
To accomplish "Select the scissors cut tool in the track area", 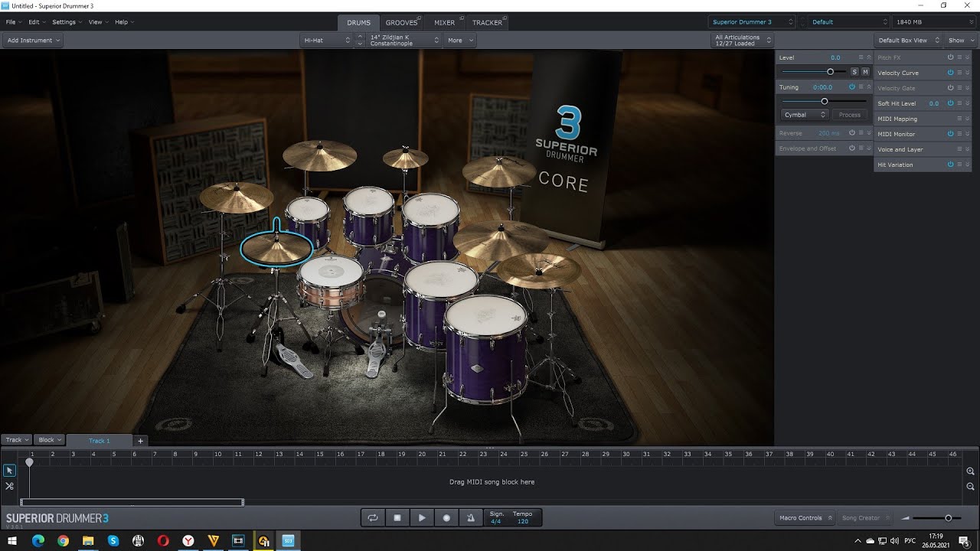I will pos(10,486).
